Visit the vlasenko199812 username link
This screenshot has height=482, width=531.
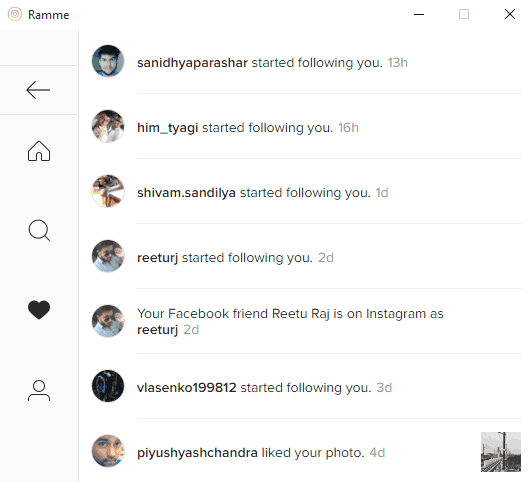point(187,387)
